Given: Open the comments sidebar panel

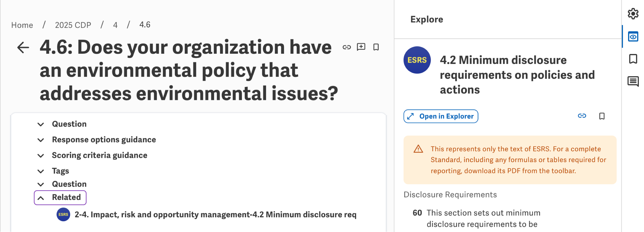Looking at the screenshot, I should 633,82.
